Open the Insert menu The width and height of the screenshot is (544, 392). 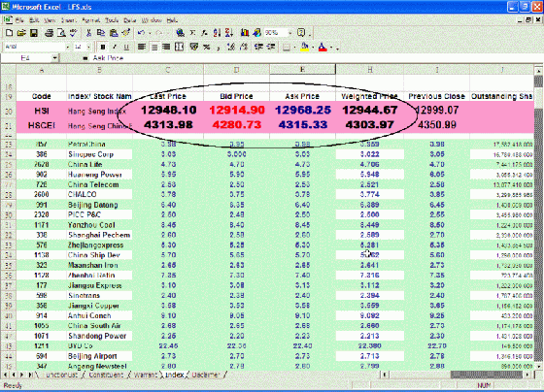pos(68,20)
